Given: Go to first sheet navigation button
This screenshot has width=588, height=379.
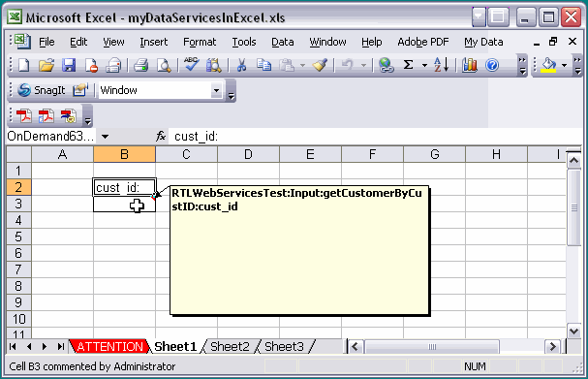Looking at the screenshot, I should (x=13, y=347).
